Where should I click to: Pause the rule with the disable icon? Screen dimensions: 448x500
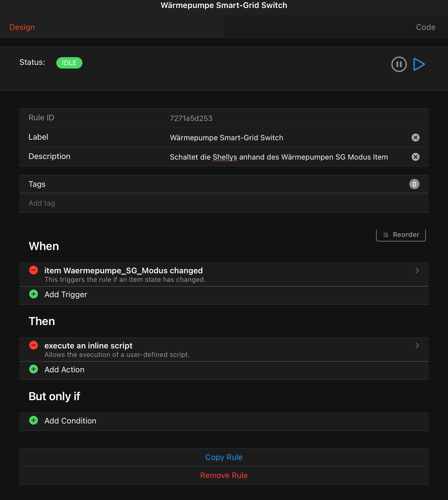pos(399,64)
